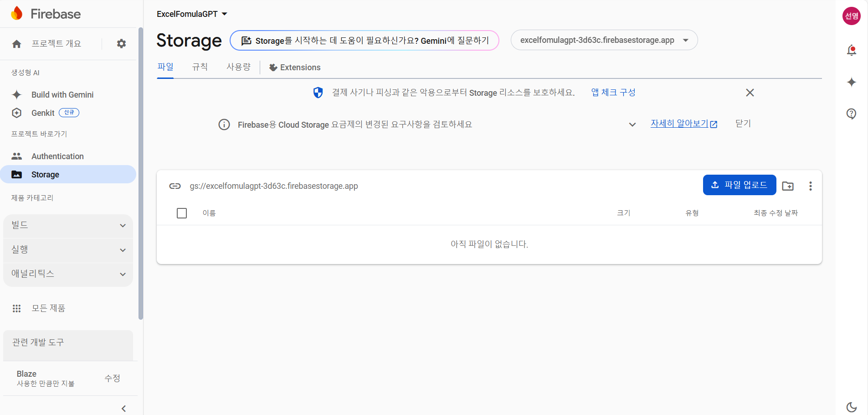868x415 pixels.
Task: Click the Extensions puzzle icon
Action: tap(273, 67)
